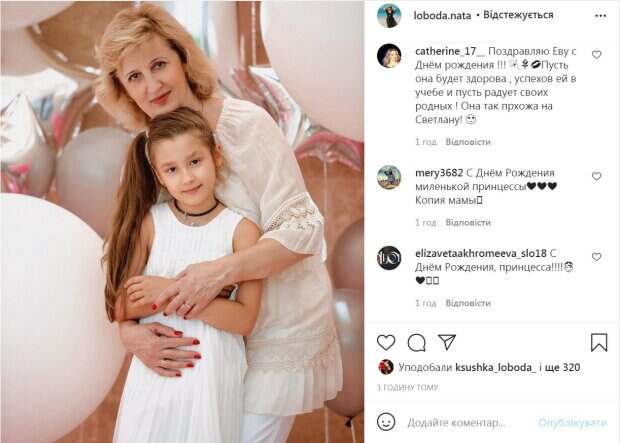Save post with the bookmark icon
The width and height of the screenshot is (620, 443).
pos(599,342)
